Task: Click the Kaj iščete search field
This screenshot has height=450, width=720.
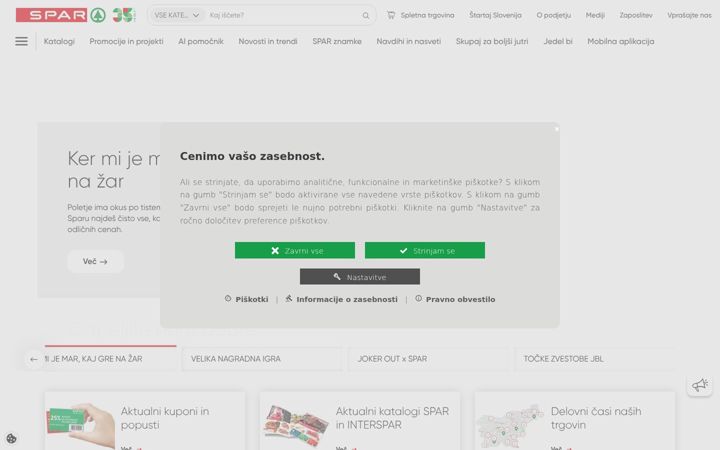Action: pos(282,15)
